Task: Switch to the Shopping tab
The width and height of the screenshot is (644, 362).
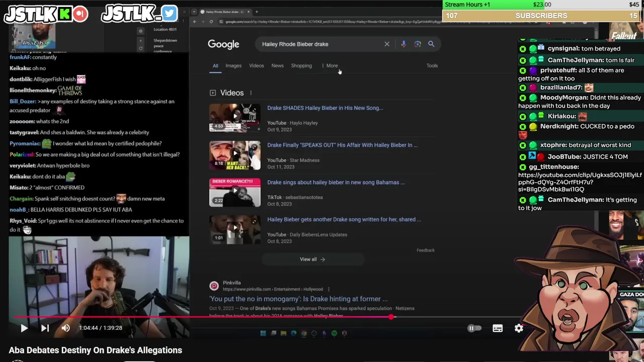Action: tap(301, 66)
